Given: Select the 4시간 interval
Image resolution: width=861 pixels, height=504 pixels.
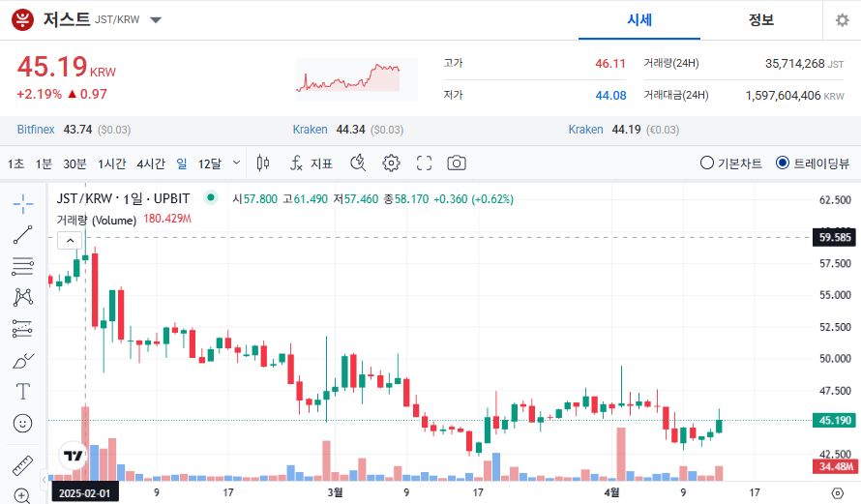Looking at the screenshot, I should [151, 163].
